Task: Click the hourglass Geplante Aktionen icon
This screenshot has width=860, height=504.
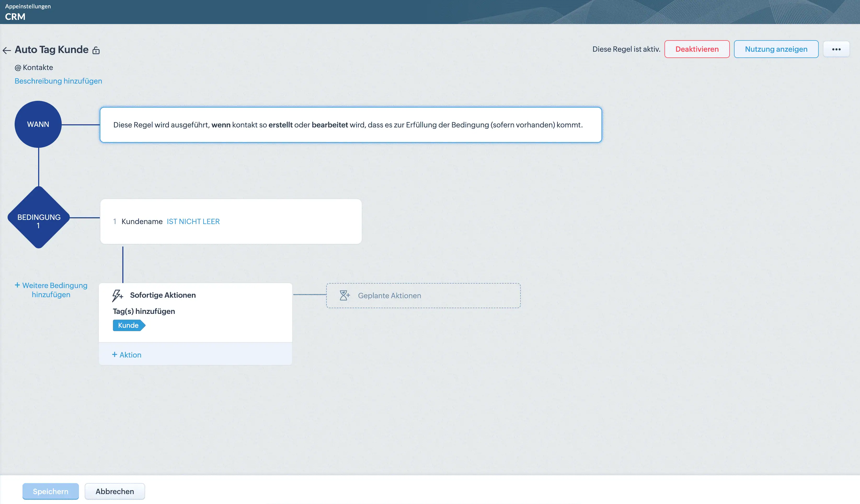Action: tap(345, 295)
